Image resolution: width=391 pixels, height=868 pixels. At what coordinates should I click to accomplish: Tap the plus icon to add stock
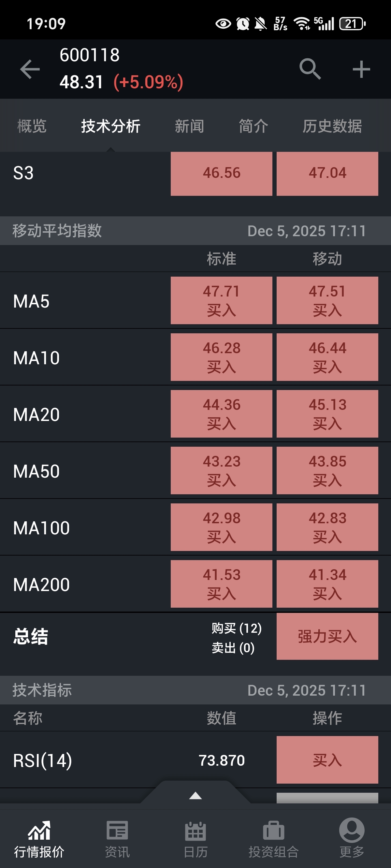click(x=361, y=69)
